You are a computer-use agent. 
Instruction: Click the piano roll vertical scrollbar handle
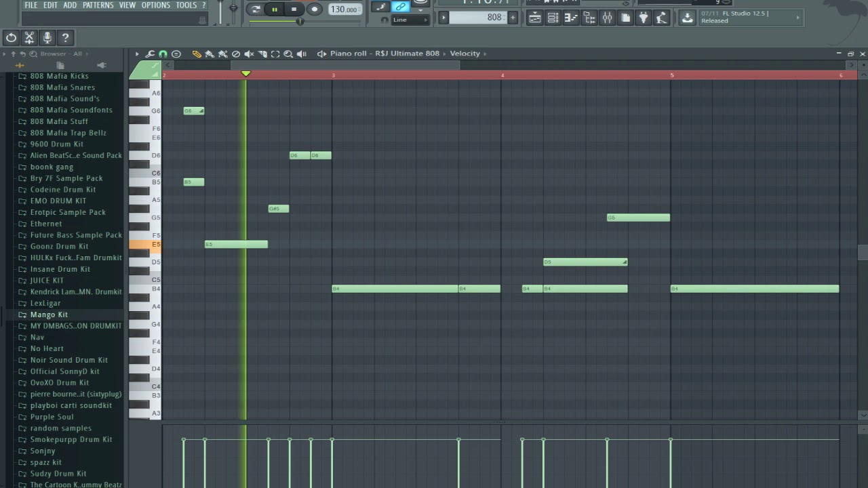pos(863,252)
